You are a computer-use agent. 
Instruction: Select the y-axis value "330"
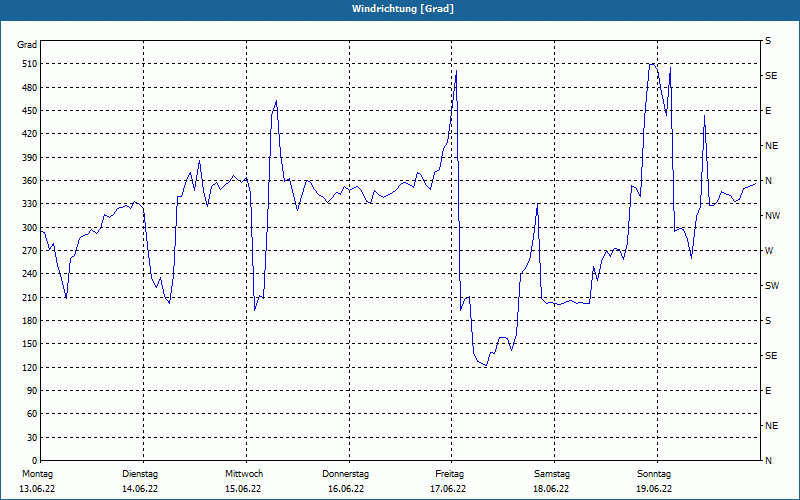(30, 204)
